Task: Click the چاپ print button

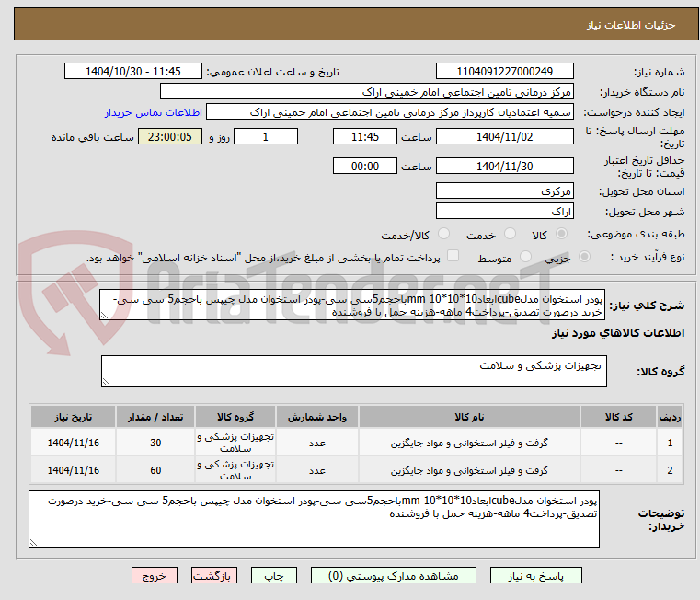Action: (274, 575)
